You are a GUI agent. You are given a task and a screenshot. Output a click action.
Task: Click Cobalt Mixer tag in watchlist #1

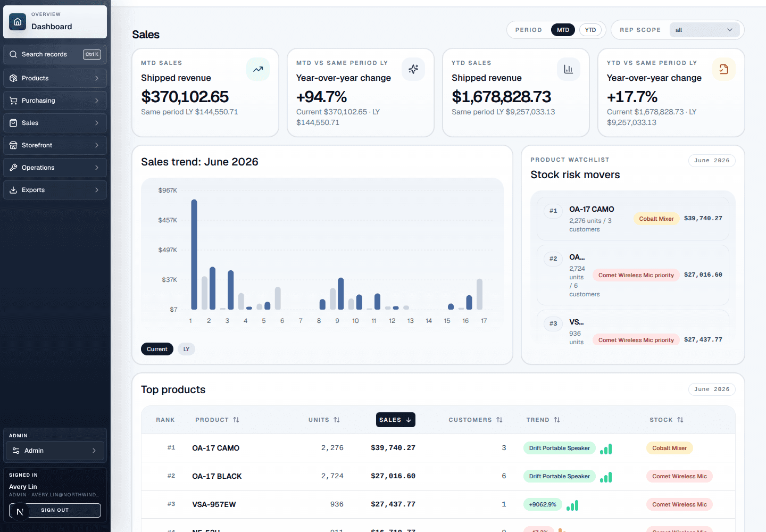pyautogui.click(x=656, y=219)
